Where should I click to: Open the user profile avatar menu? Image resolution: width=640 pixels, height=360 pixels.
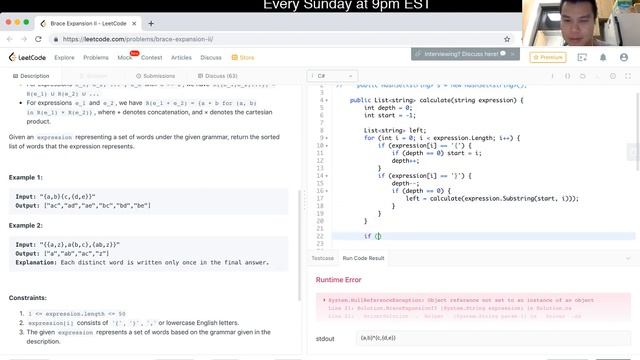tap(624, 58)
